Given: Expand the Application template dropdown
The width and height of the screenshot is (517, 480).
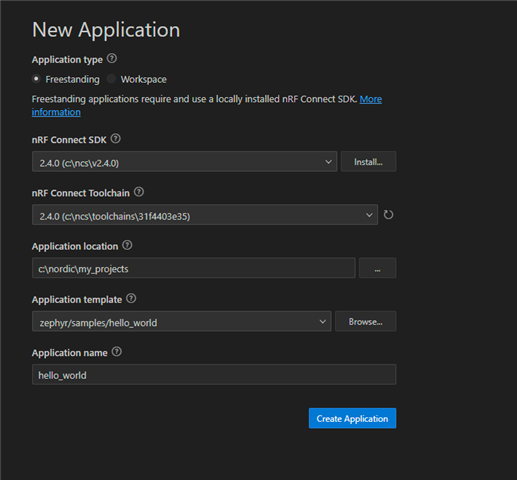Looking at the screenshot, I should (182, 321).
